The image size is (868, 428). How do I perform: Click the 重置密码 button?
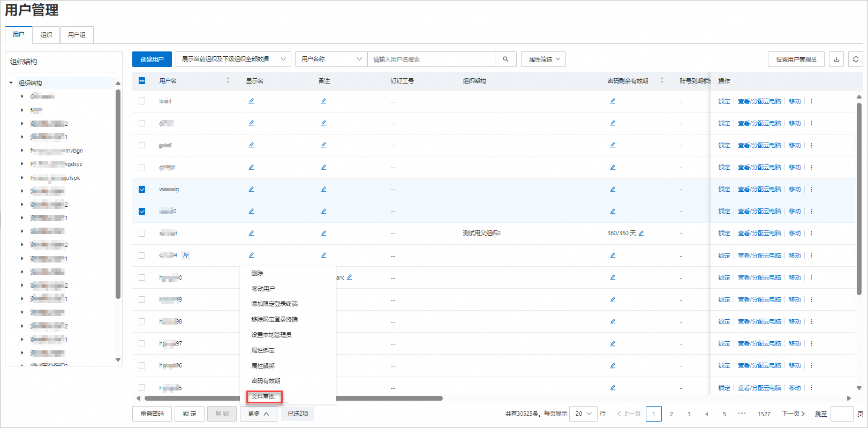click(x=152, y=414)
